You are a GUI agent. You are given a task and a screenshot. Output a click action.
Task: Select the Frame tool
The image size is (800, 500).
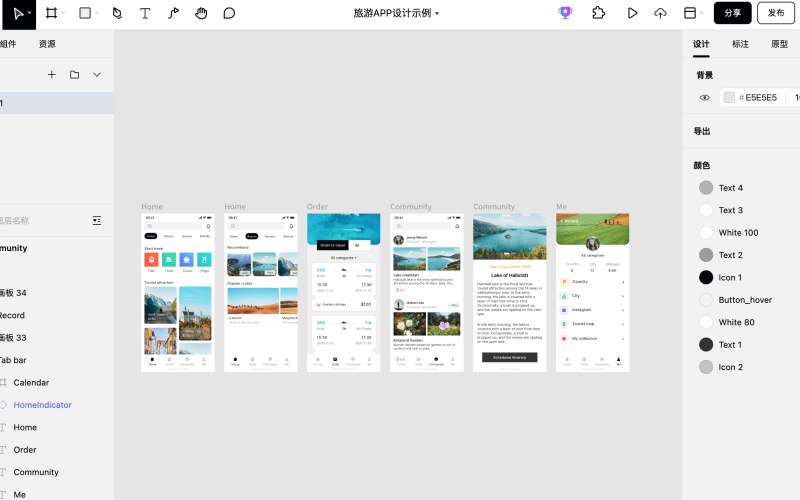click(52, 13)
